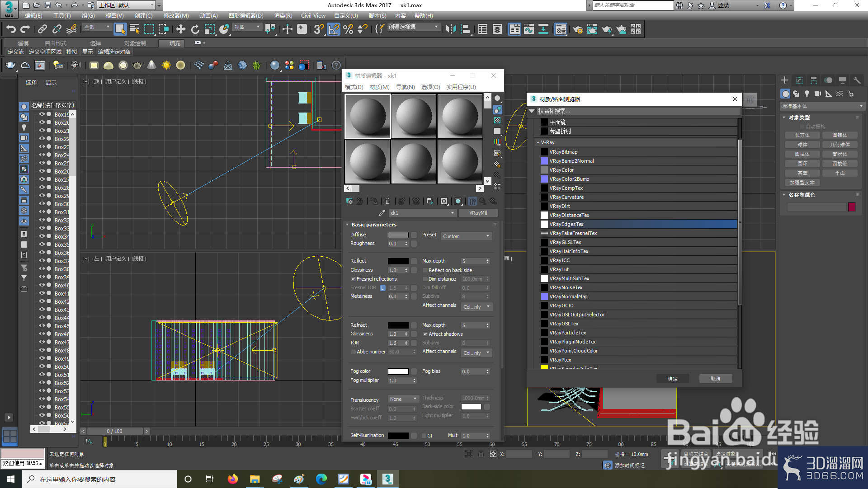The width and height of the screenshot is (868, 489).
Task: Click the teapot render icon in lower toolbar
Action: 10,66
